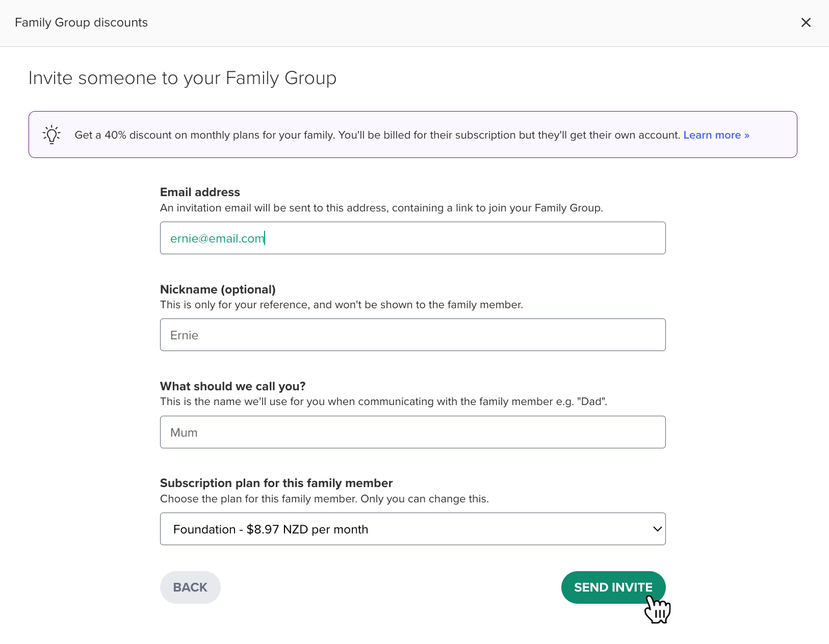
Task: Click the chevron on the Foundation plan selector
Action: pyautogui.click(x=657, y=529)
